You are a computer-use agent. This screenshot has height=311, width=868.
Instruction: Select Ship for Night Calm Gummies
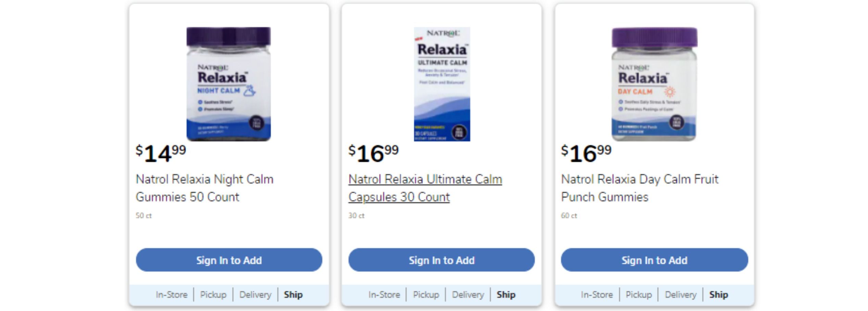[293, 295]
